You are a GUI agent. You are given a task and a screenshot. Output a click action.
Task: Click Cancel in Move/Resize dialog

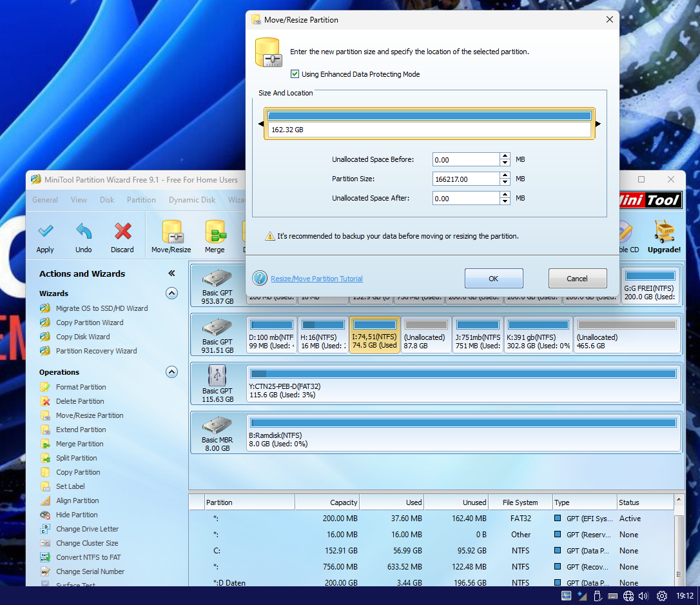[578, 279]
